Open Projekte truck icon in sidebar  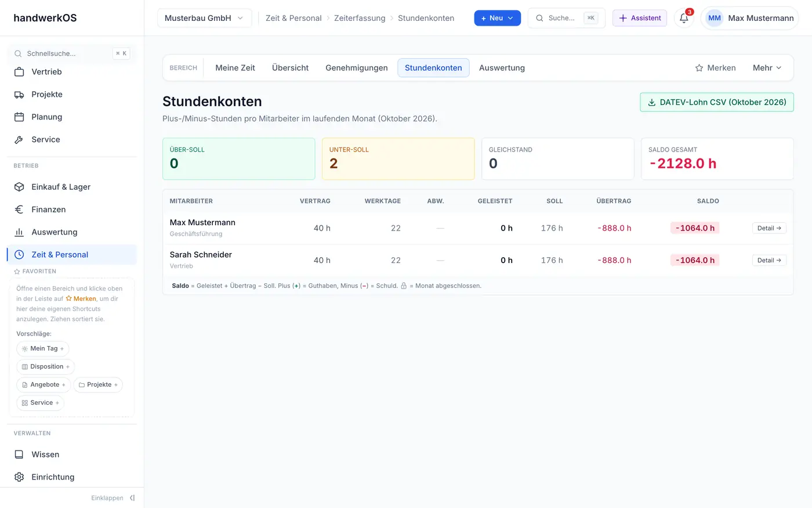pyautogui.click(x=19, y=94)
